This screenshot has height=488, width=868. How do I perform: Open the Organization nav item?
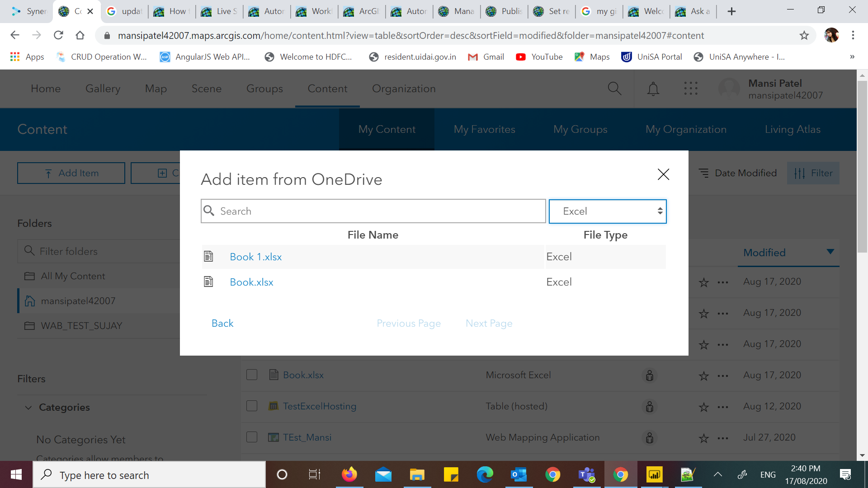404,89
